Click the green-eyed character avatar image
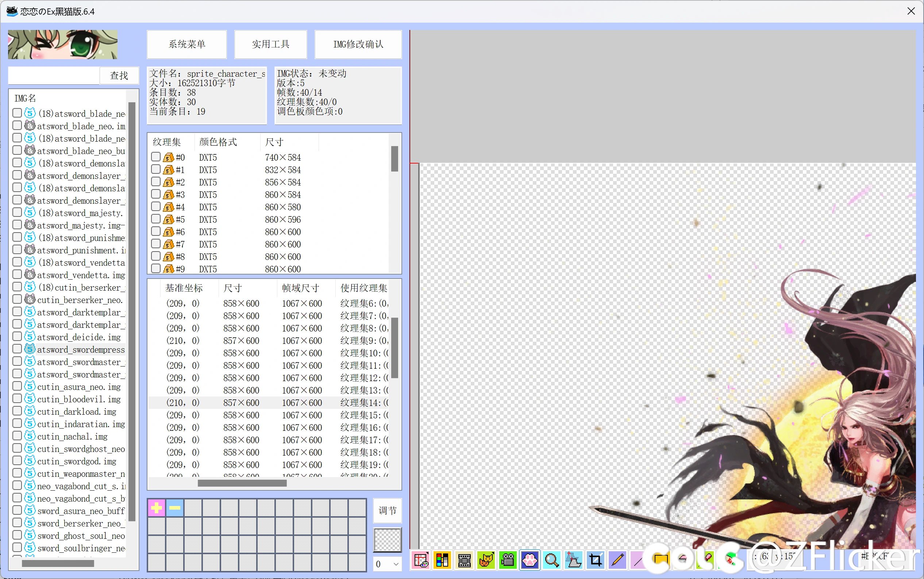 pyautogui.click(x=63, y=45)
